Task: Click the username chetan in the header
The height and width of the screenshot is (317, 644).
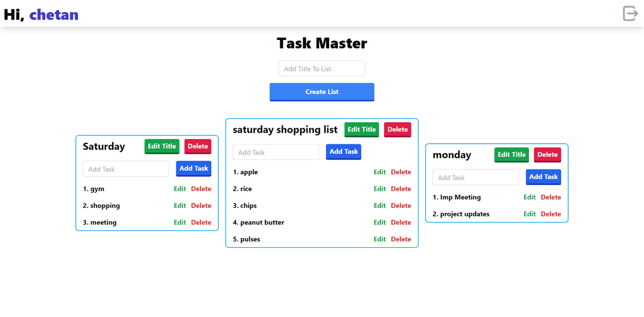Action: [x=54, y=14]
